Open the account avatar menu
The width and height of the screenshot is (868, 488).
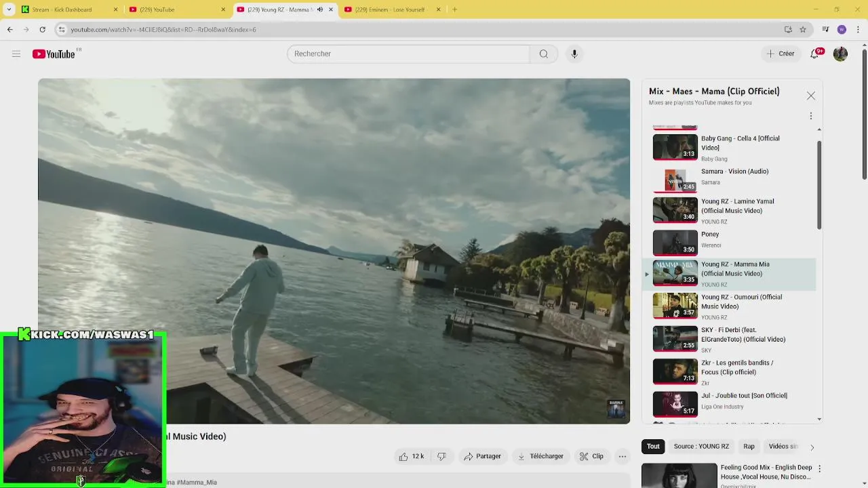pos(840,54)
